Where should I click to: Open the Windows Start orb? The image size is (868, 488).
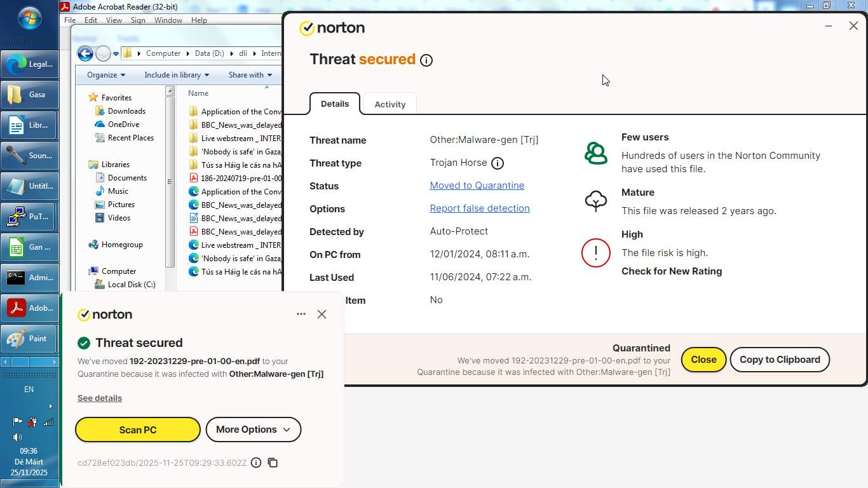30,17
